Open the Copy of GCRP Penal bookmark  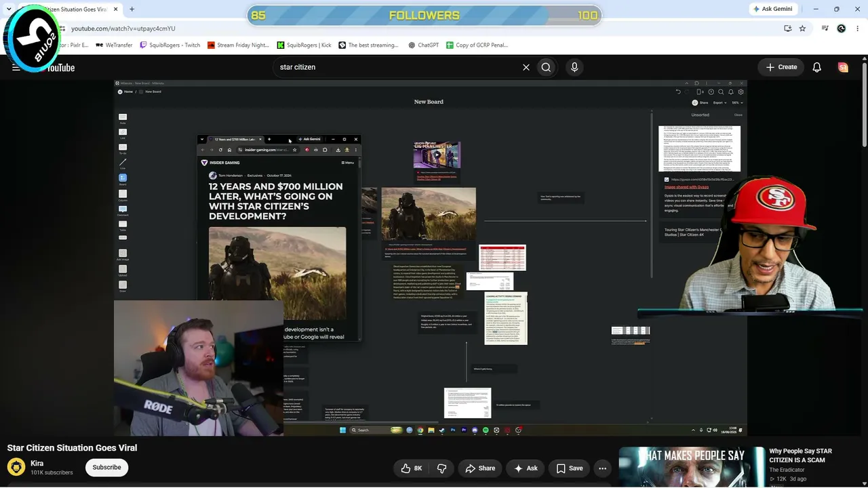(477, 45)
